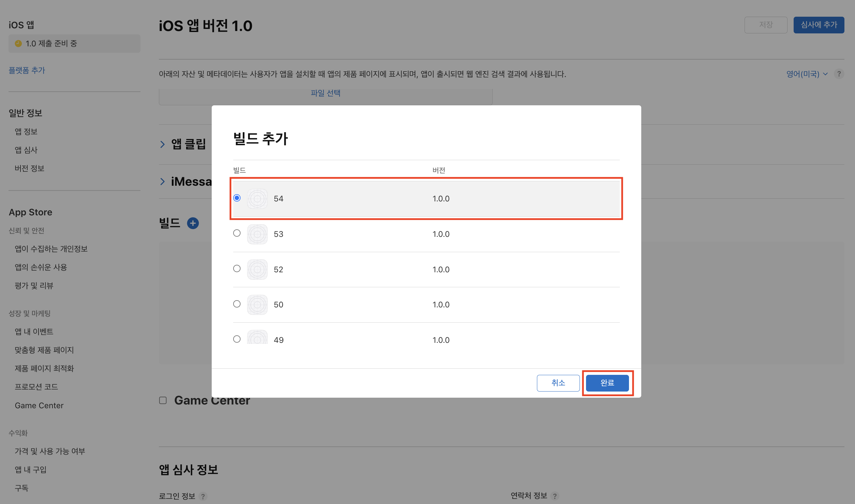855x504 pixels.
Task: Open 앱 정보 in the sidebar
Action: 26,132
